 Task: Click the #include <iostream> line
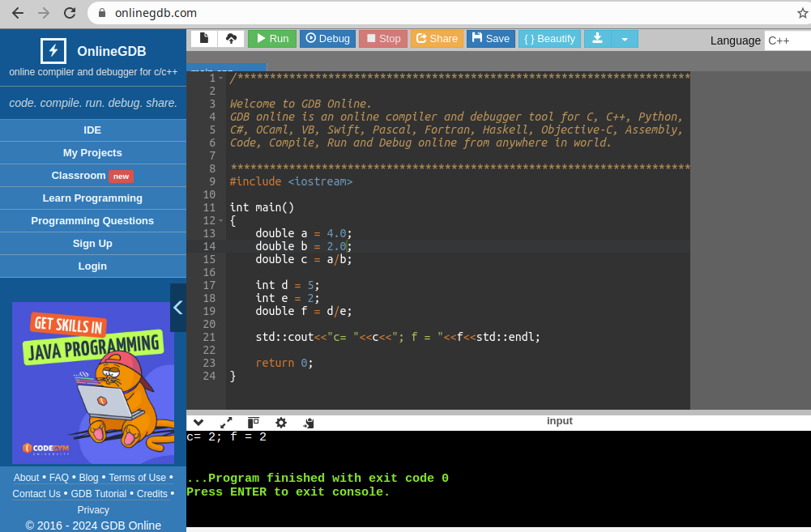(x=291, y=181)
